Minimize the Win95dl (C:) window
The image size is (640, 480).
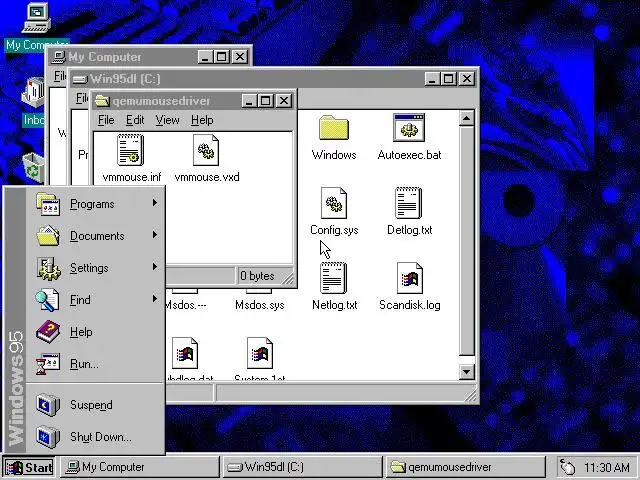[x=433, y=79]
